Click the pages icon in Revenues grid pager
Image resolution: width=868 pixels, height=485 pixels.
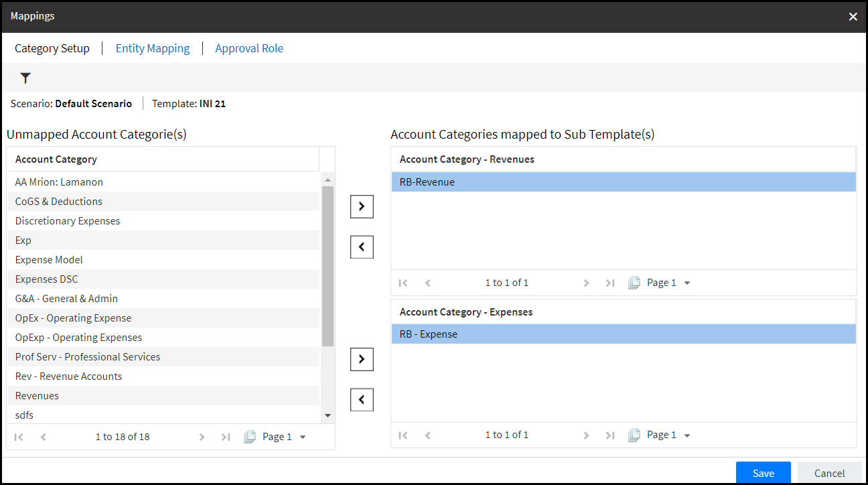click(x=634, y=283)
